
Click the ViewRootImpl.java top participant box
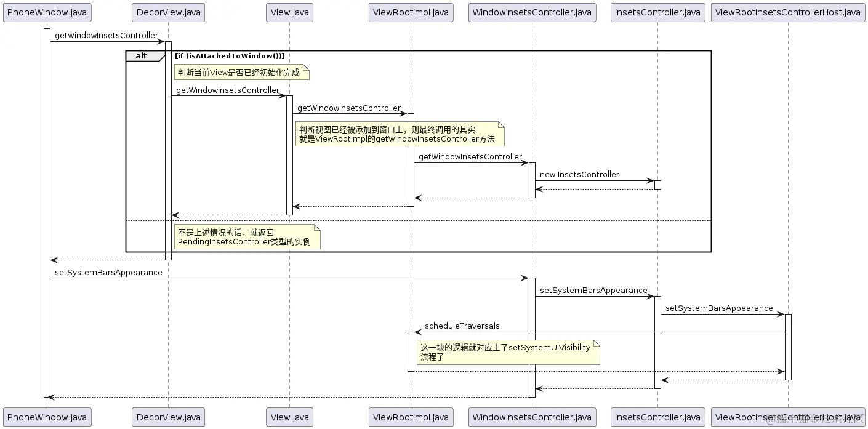click(x=411, y=12)
